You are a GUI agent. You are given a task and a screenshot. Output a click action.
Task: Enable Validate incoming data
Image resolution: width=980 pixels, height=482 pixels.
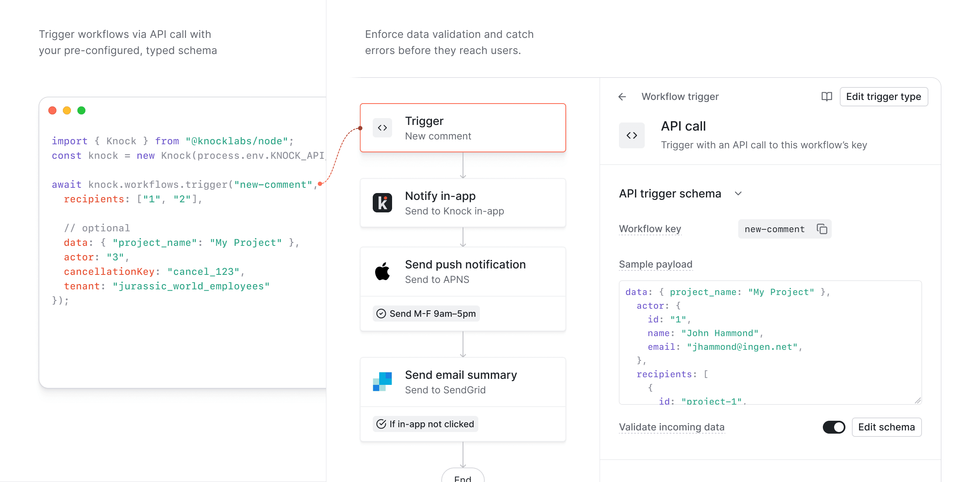point(834,427)
